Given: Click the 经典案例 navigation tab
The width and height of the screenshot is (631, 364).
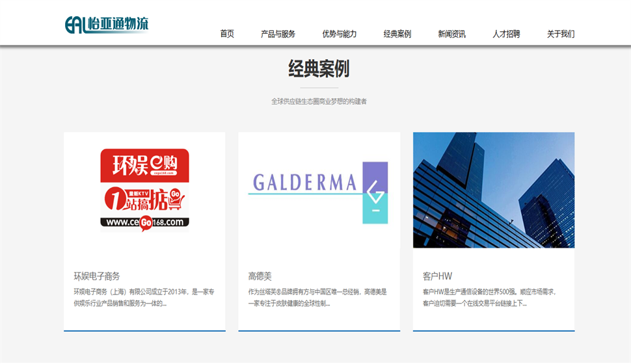Looking at the screenshot, I should (397, 34).
